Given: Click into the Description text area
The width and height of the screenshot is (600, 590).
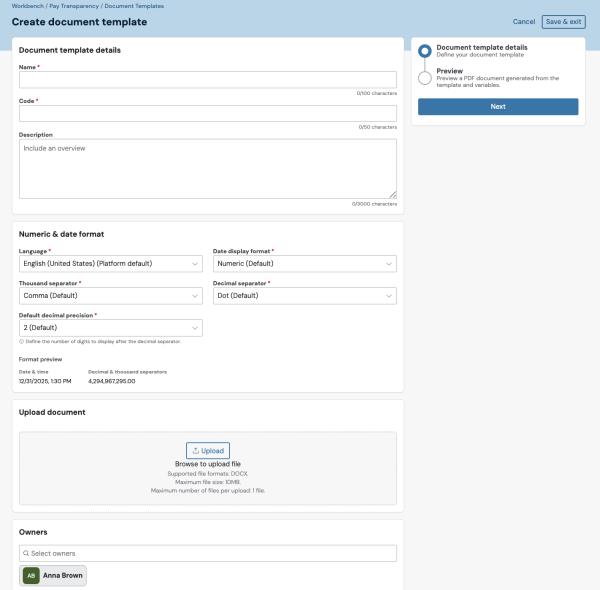Looking at the screenshot, I should coord(208,169).
